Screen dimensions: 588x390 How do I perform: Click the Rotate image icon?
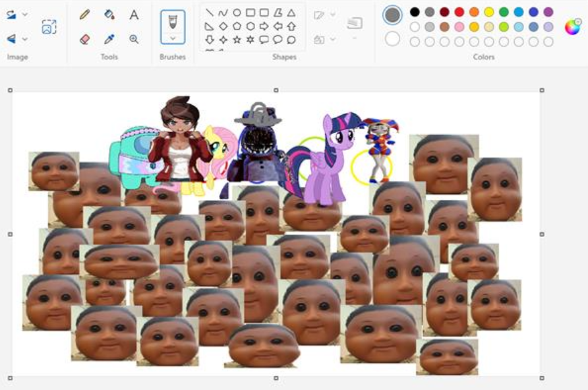[x=11, y=15]
